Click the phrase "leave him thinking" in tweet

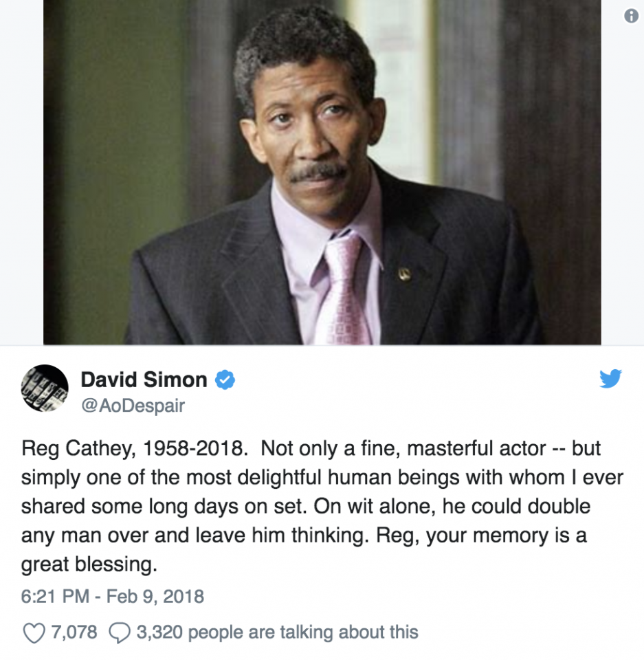point(308,535)
